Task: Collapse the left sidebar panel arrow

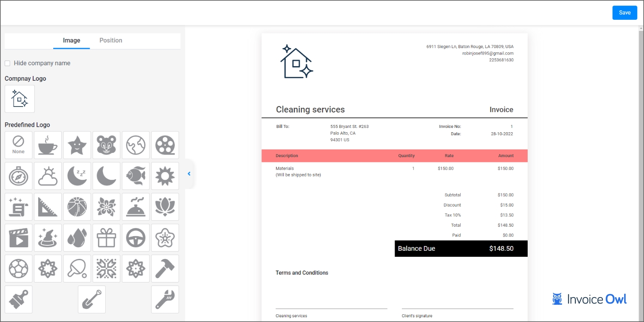Action: (189, 174)
